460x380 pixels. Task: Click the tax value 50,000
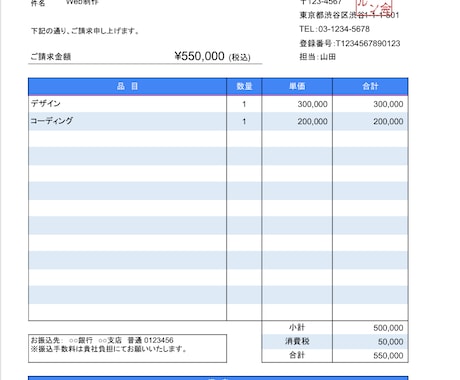click(390, 342)
